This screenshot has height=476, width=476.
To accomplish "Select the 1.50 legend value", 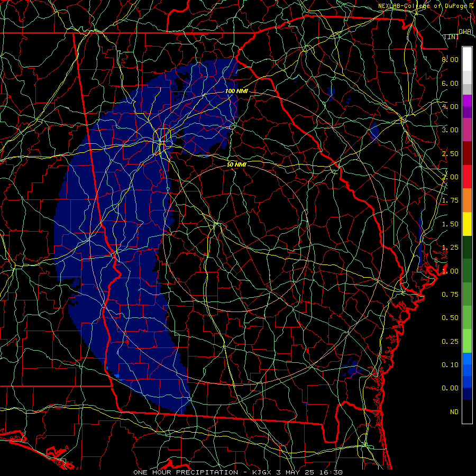I will pos(450,224).
